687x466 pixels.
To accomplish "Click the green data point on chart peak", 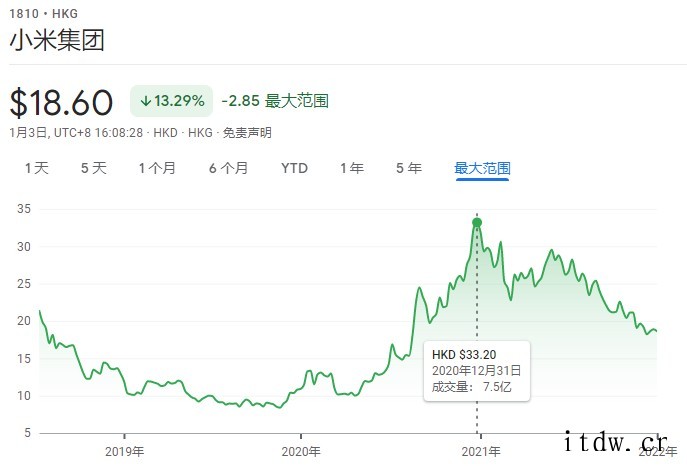I will click(477, 222).
